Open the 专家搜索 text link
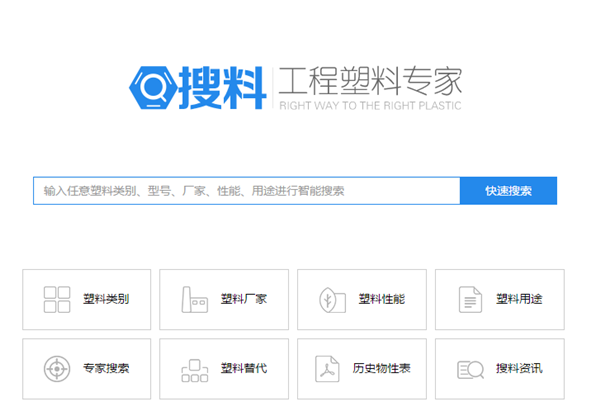Image resolution: width=600 pixels, height=420 pixels. click(106, 368)
